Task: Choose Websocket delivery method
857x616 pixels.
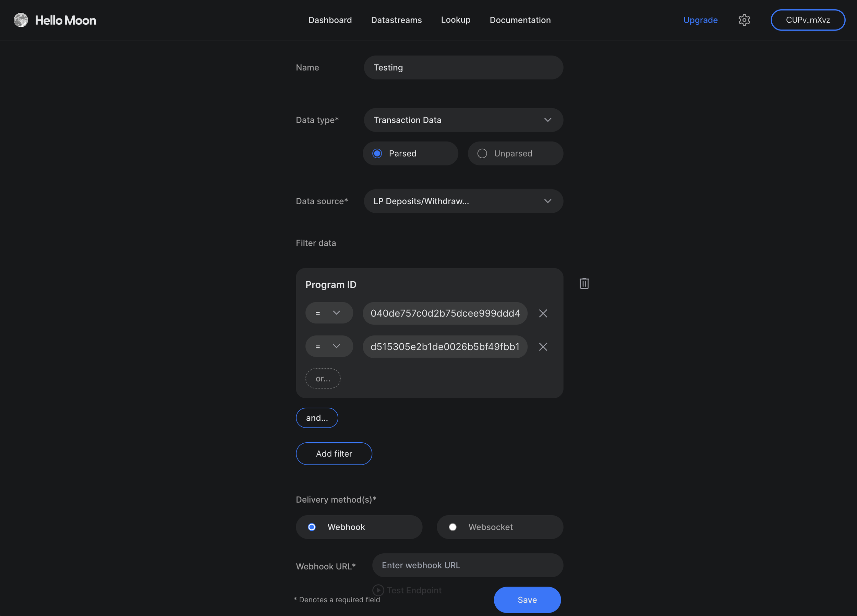Action: coord(500,527)
